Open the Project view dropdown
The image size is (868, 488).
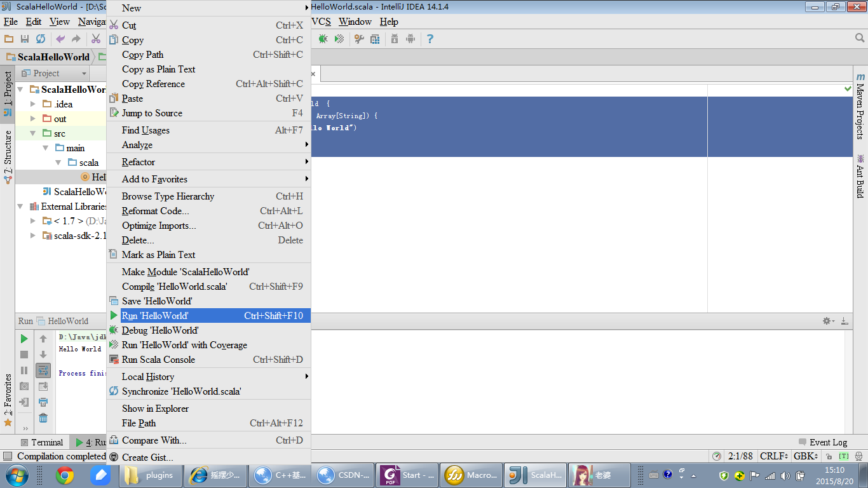(x=53, y=73)
